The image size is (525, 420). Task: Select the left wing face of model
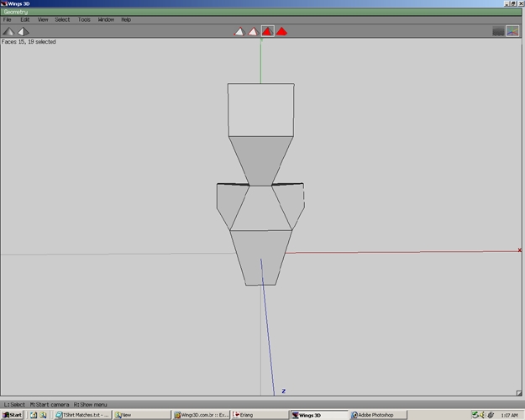coord(229,202)
